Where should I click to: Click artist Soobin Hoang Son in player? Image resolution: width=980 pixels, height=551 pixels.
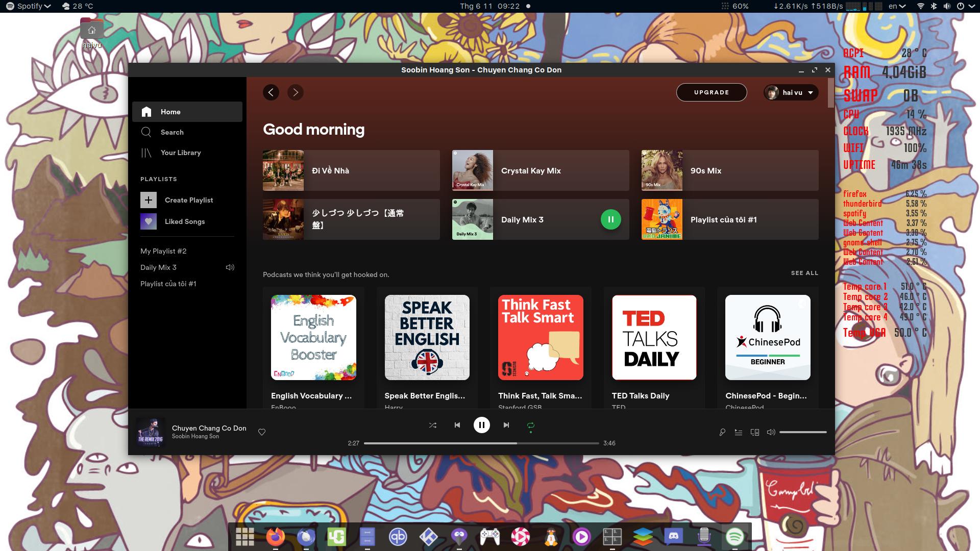click(x=195, y=436)
